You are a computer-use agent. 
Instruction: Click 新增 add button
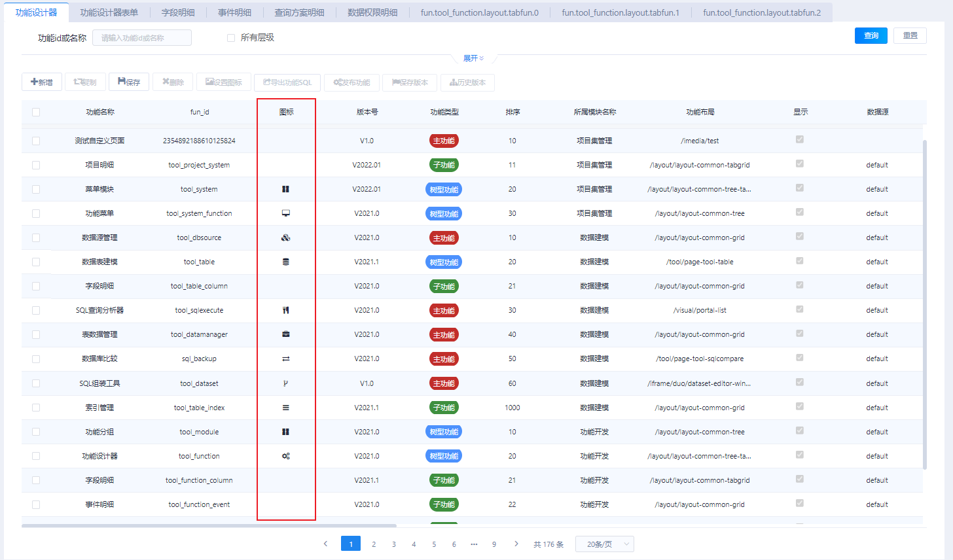pos(42,82)
